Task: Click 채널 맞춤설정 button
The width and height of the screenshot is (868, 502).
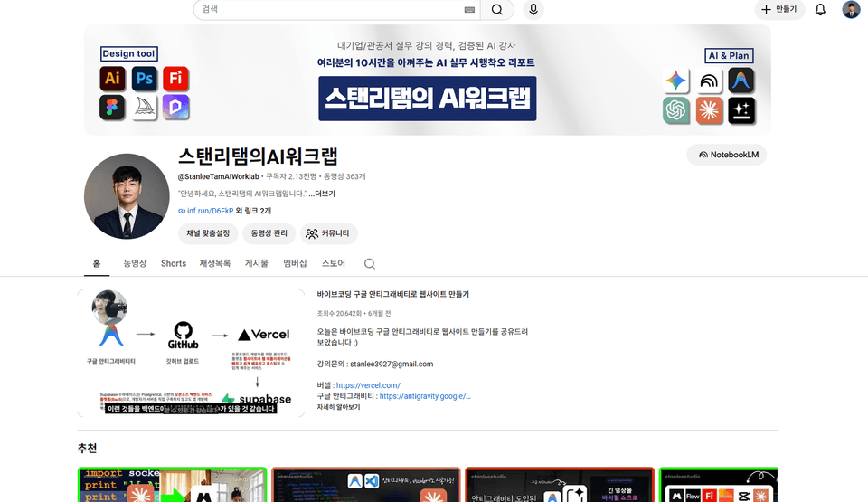Action: (208, 233)
